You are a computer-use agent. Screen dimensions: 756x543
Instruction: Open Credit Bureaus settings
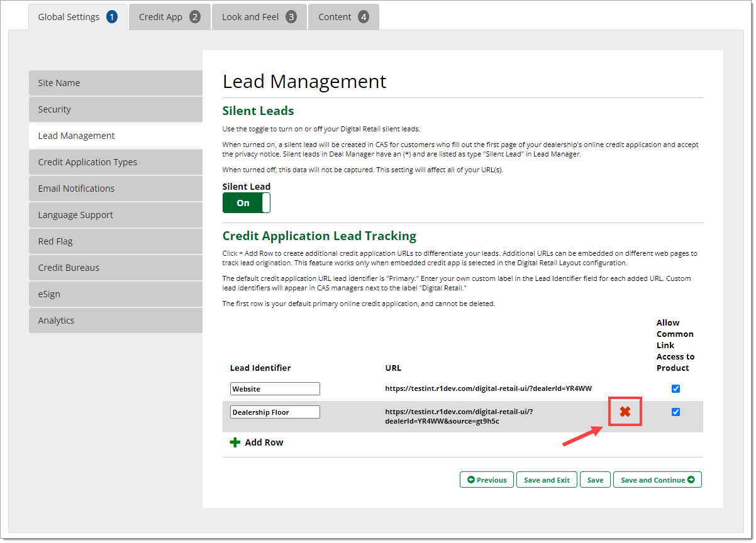pyautogui.click(x=116, y=268)
